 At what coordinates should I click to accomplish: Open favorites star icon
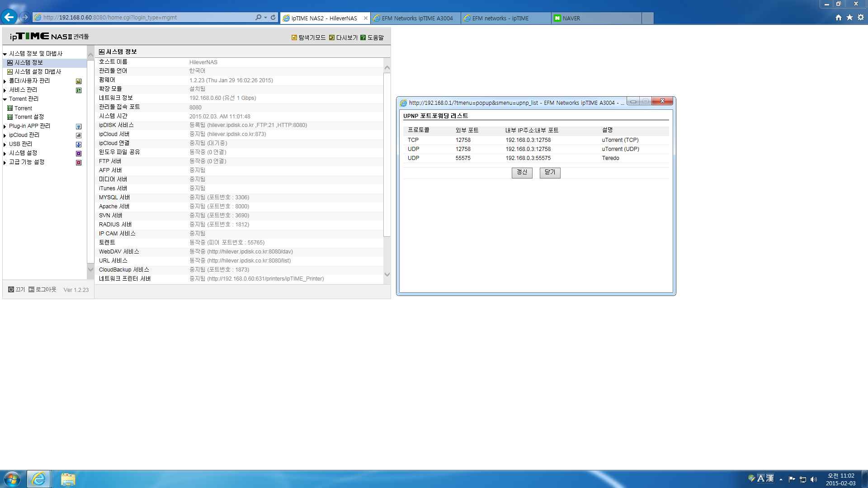click(849, 18)
